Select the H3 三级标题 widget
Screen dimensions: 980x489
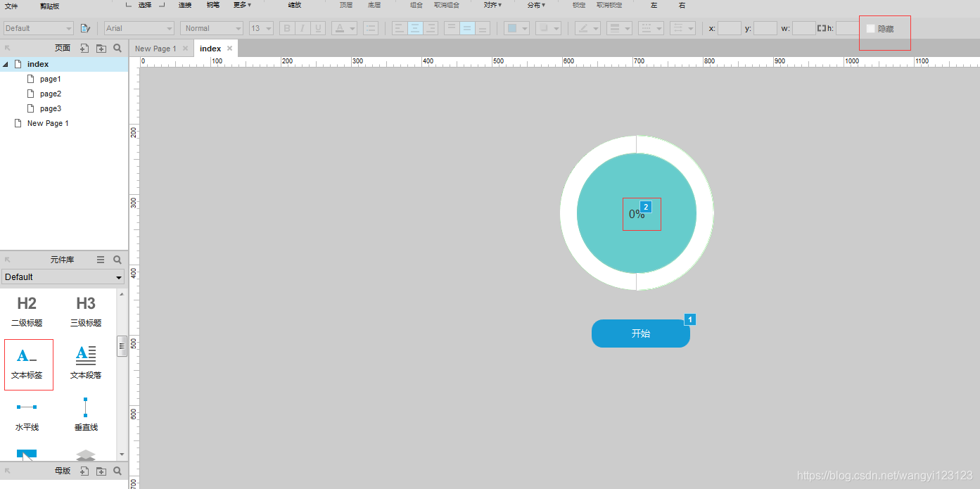86,311
